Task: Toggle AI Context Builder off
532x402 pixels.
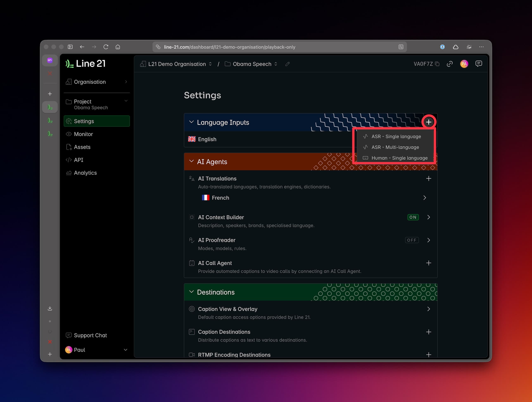Action: point(413,217)
